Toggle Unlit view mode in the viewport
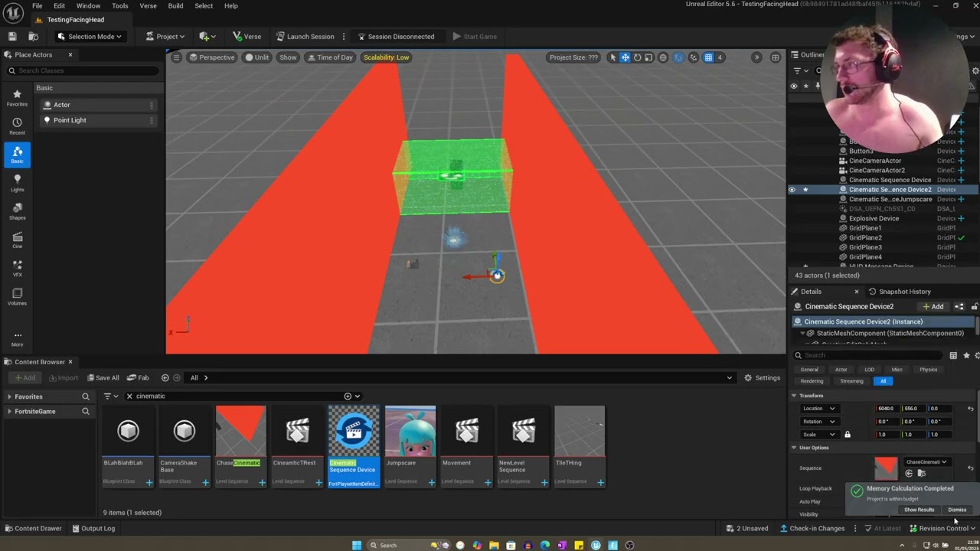The height and width of the screenshot is (551, 980). [x=256, y=57]
